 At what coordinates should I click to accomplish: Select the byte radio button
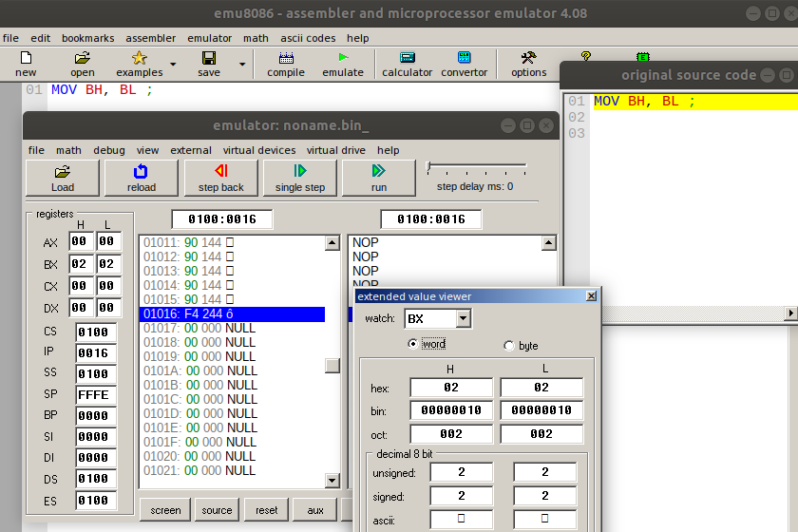(x=509, y=346)
